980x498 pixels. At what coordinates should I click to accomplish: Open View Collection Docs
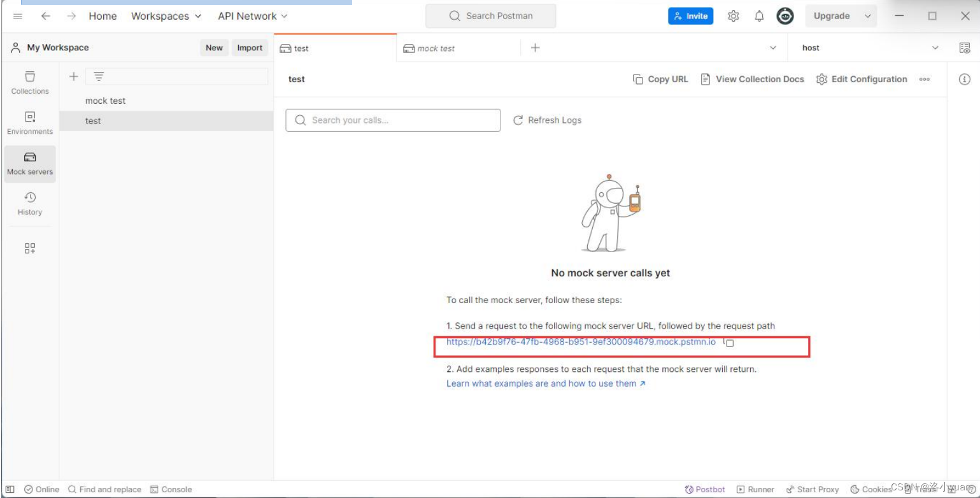tap(752, 79)
